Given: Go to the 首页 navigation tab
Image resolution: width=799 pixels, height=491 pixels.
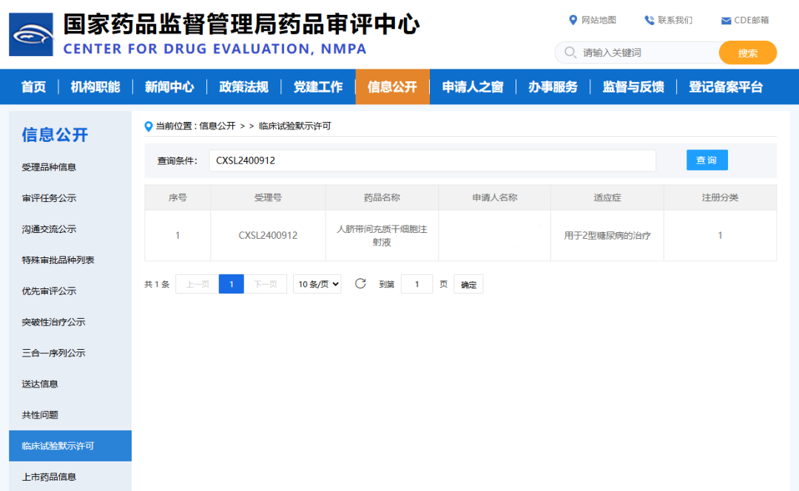Looking at the screenshot, I should coord(34,87).
